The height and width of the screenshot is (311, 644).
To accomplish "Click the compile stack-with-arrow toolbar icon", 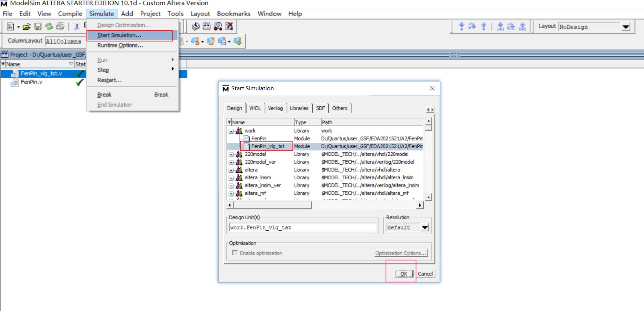I will pyautogui.click(x=196, y=26).
